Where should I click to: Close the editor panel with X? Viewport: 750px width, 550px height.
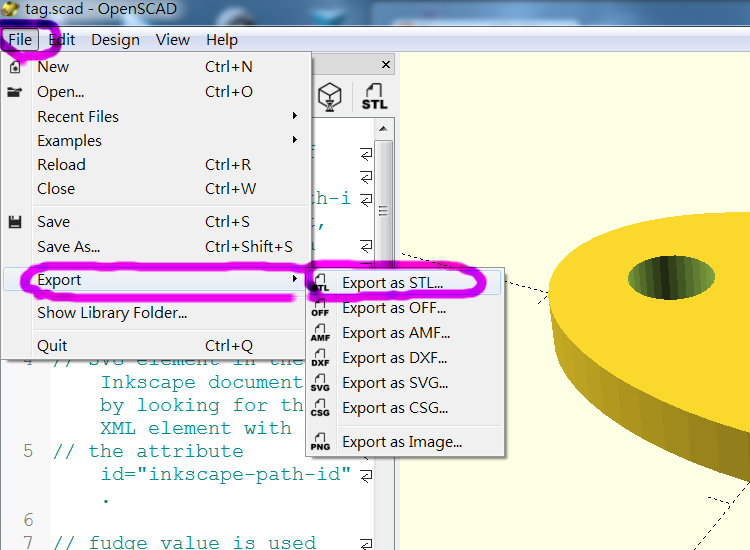tap(386, 65)
